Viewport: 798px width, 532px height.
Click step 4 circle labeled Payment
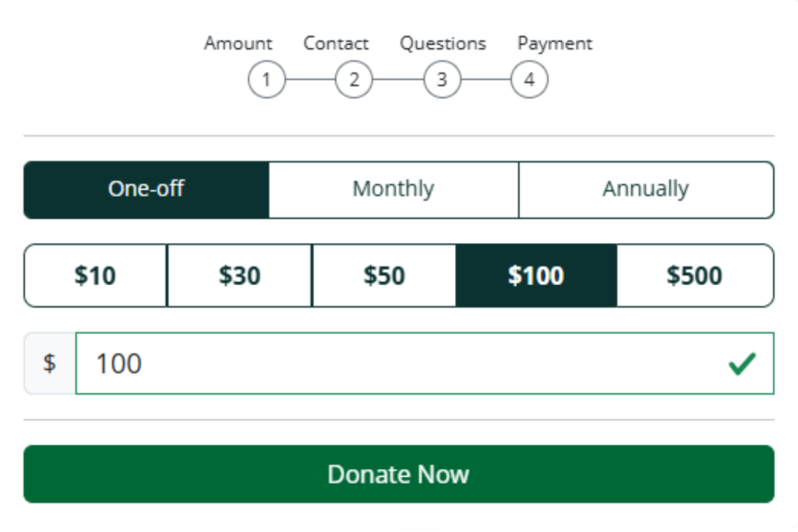pos(528,79)
